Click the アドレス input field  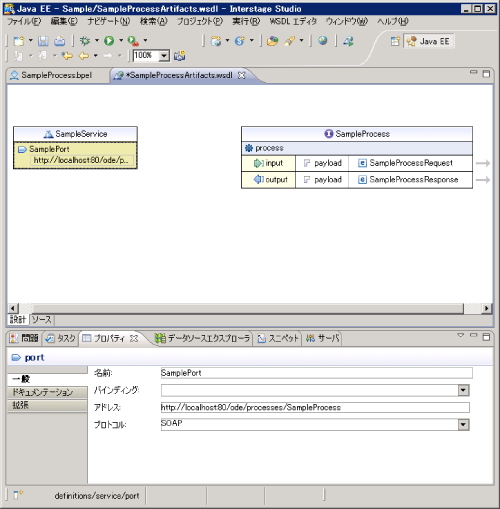tap(315, 407)
